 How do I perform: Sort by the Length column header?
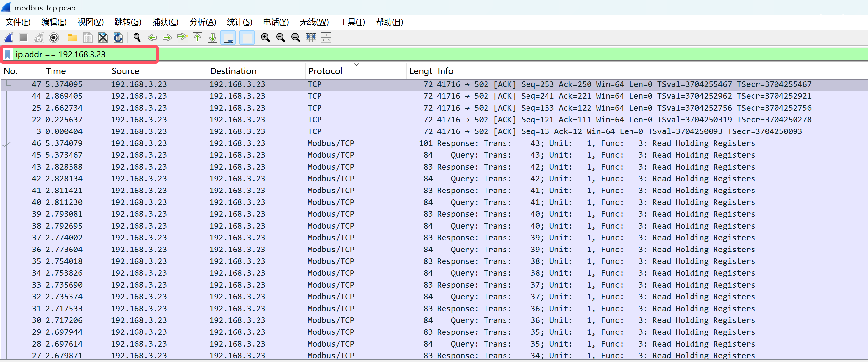[421, 71]
